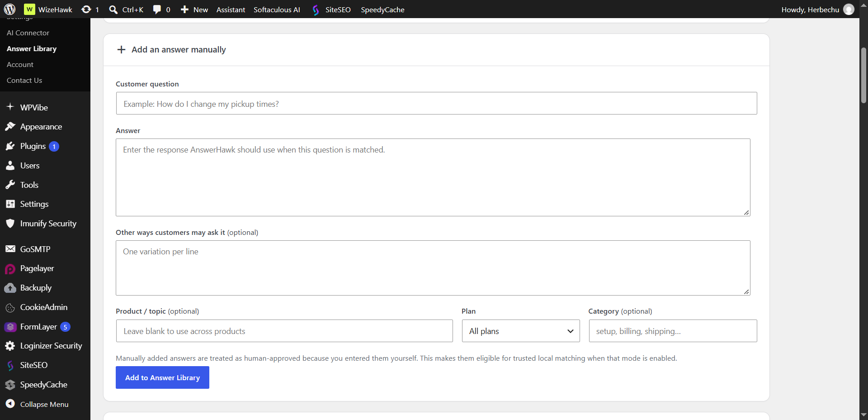The image size is (868, 420).
Task: Click the New plus icon in admin bar
Action: (184, 10)
